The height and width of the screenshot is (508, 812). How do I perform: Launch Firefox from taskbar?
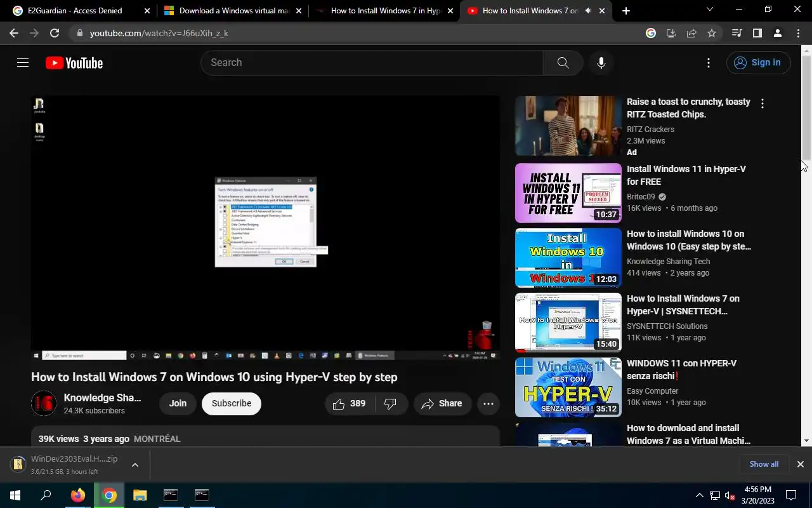[x=77, y=495]
